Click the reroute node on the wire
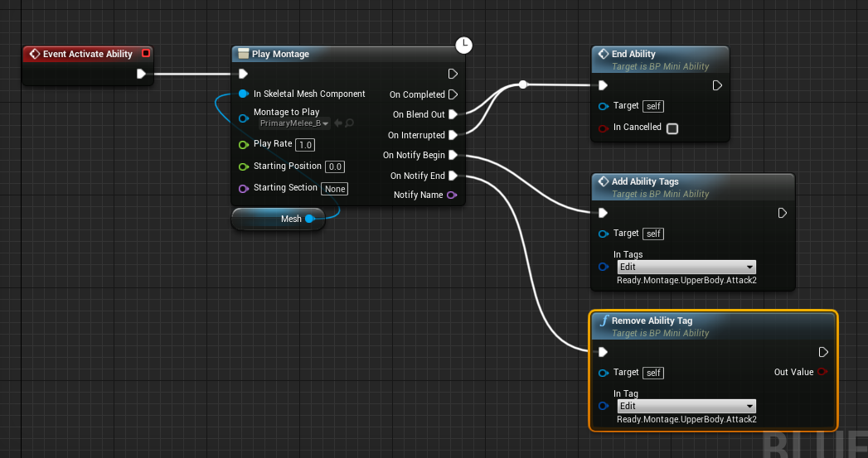Screen dimensions: 868x458 point(522,84)
